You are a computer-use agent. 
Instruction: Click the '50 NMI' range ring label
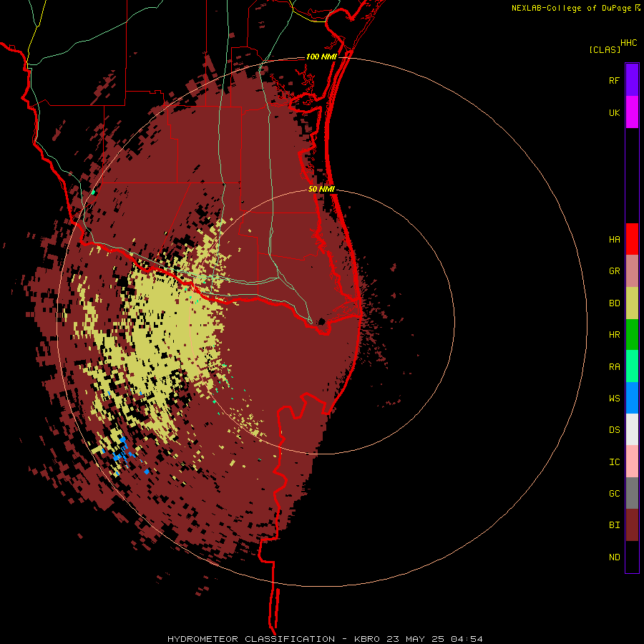click(x=321, y=189)
